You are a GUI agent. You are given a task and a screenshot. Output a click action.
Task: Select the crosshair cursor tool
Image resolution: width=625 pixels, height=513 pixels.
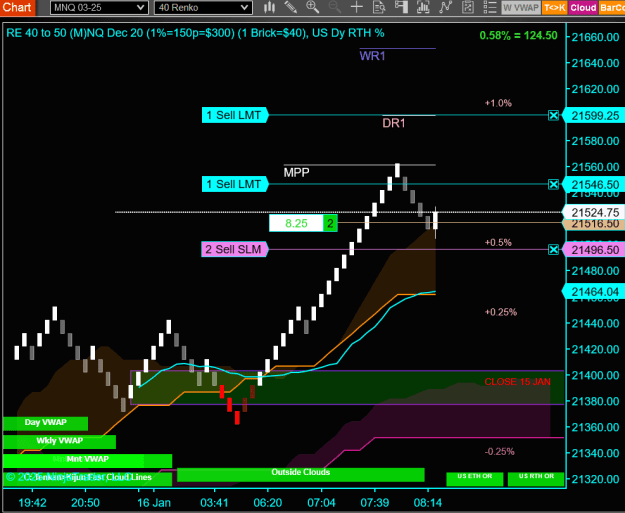356,7
